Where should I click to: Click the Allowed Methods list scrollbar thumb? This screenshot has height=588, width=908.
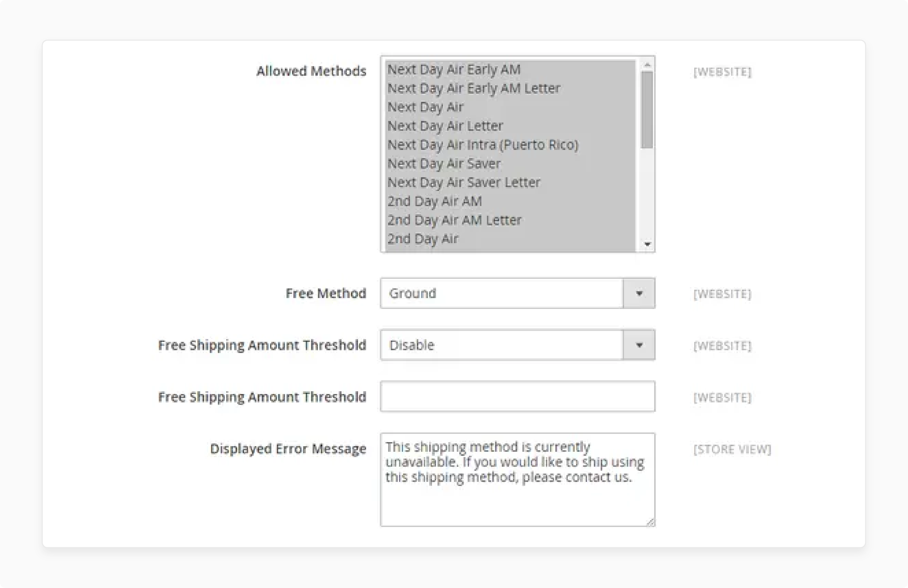pyautogui.click(x=647, y=110)
